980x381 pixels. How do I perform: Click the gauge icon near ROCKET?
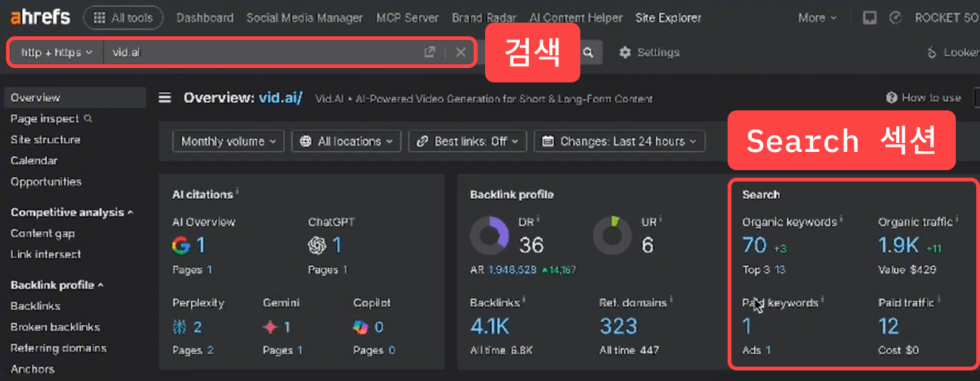pos(896,17)
